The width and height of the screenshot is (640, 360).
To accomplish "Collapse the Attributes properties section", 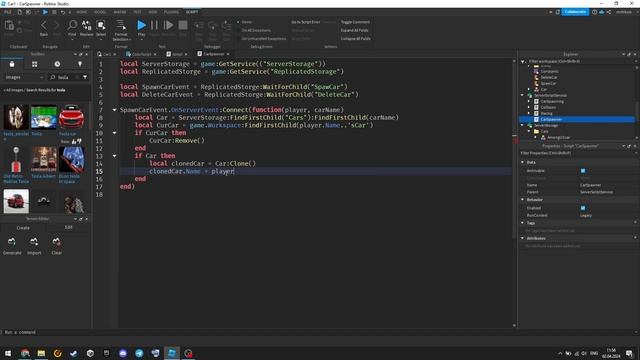I will click(x=523, y=238).
